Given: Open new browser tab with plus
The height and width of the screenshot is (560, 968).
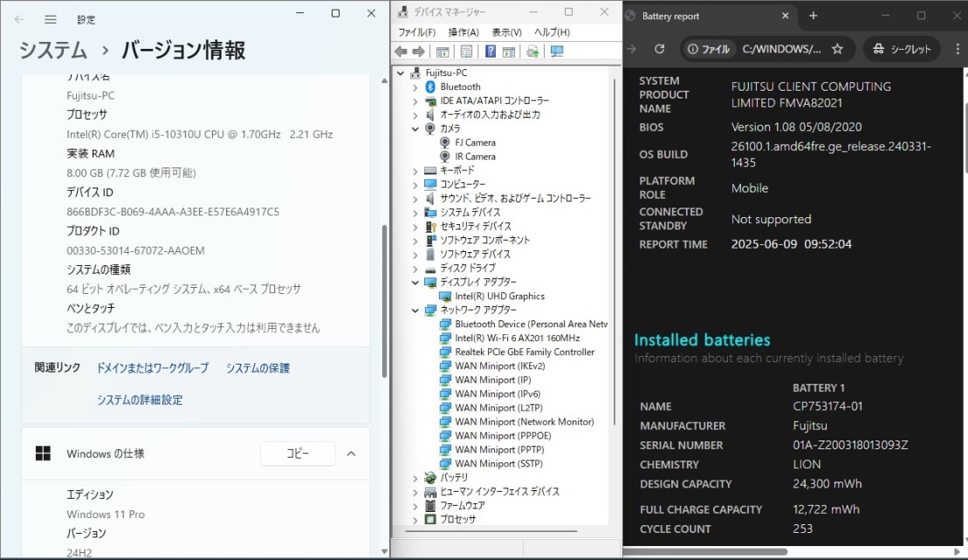Looking at the screenshot, I should [813, 16].
